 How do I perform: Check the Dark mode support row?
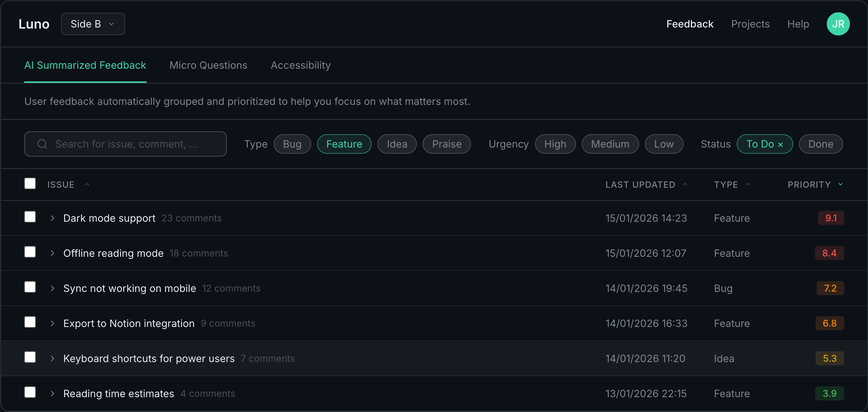coord(30,217)
